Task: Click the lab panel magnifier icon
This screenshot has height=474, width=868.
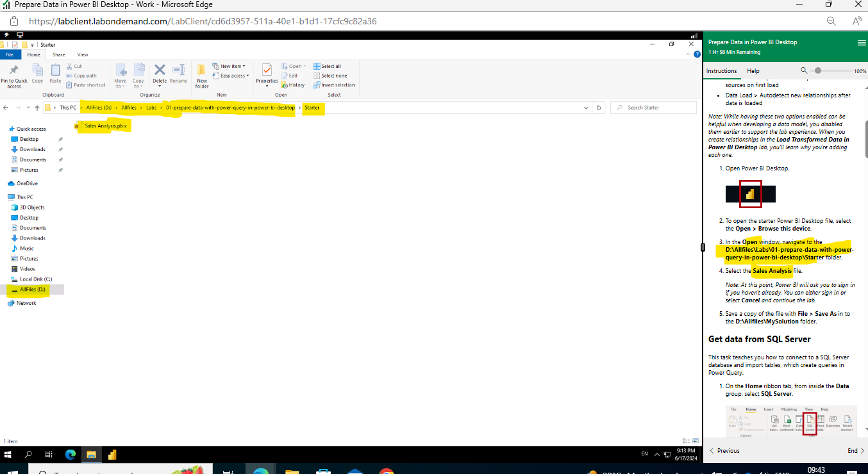Action: (805, 70)
